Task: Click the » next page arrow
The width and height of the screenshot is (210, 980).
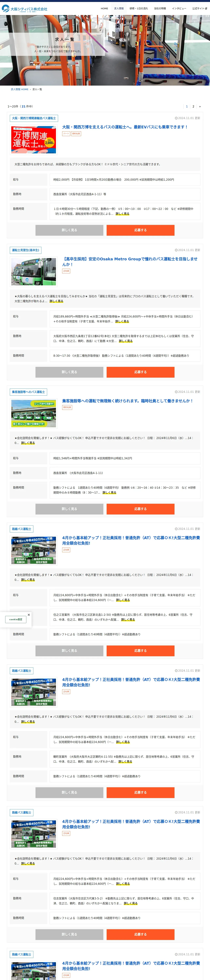Action: tap(200, 106)
